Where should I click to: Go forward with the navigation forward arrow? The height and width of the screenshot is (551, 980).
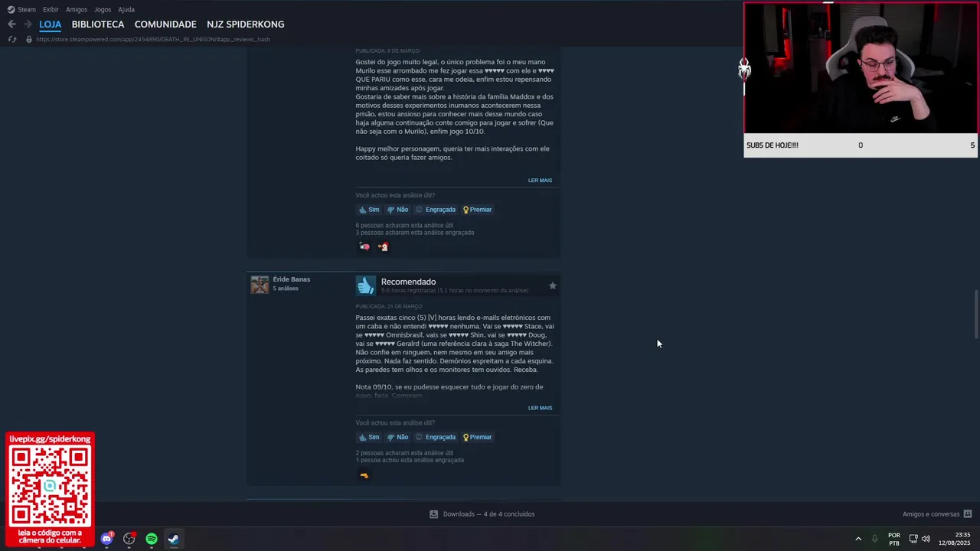(28, 24)
